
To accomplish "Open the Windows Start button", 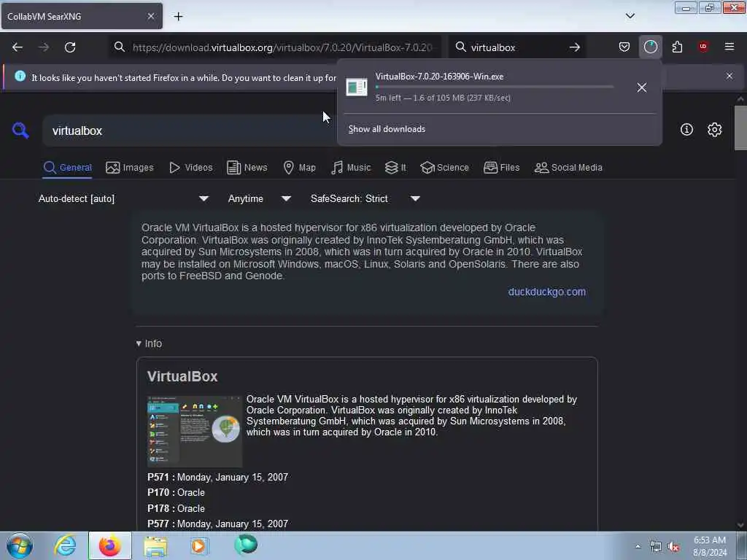I will coord(20,545).
